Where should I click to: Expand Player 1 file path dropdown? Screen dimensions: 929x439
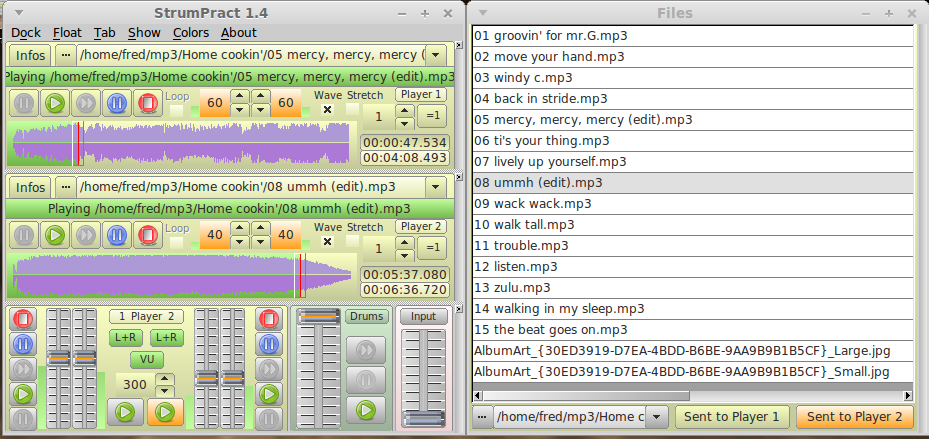(x=435, y=55)
